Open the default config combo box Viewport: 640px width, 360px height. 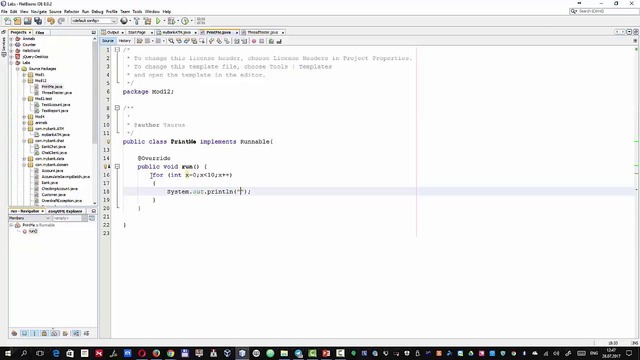pos(94,21)
